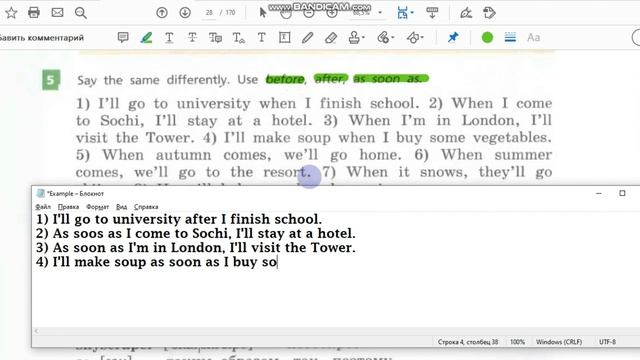Click the stamp tag icon at toolbar end
Image resolution: width=640 pixels, height=360 pixels.
(489, 13)
